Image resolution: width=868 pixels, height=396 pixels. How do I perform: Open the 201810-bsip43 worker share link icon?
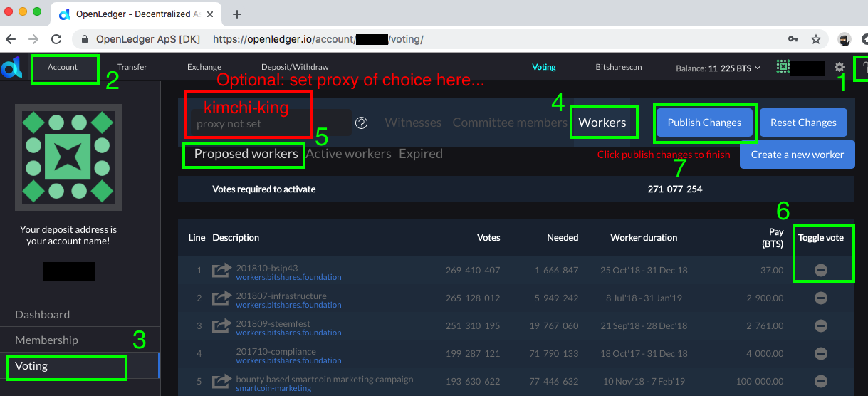(x=222, y=271)
